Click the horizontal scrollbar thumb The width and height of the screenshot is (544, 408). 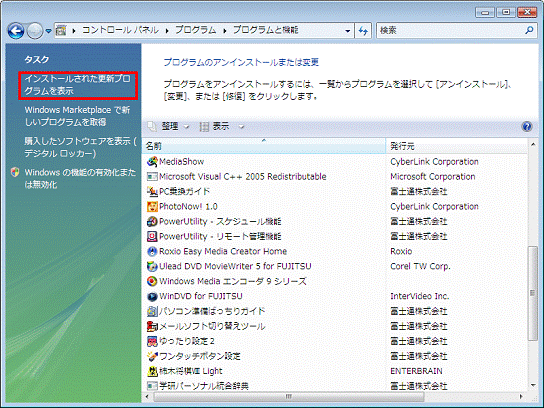click(x=288, y=396)
